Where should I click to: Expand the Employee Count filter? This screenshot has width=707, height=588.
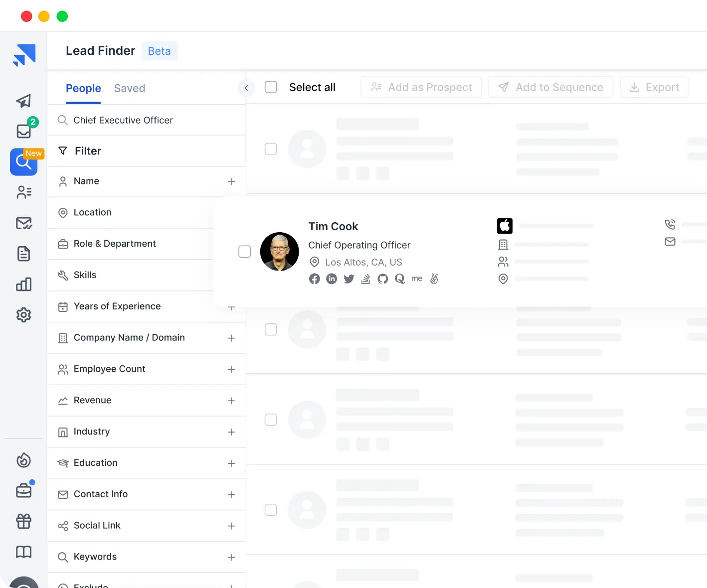click(231, 370)
